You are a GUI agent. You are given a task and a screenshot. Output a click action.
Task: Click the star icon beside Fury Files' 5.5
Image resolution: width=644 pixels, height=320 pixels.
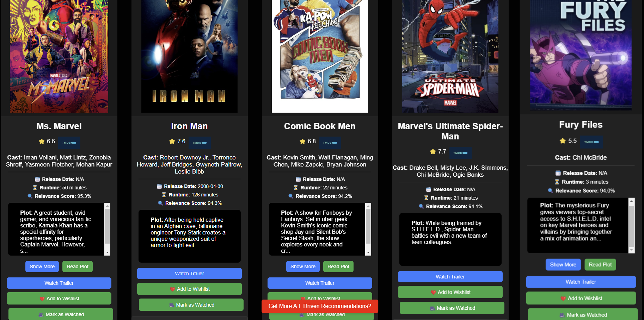(563, 141)
